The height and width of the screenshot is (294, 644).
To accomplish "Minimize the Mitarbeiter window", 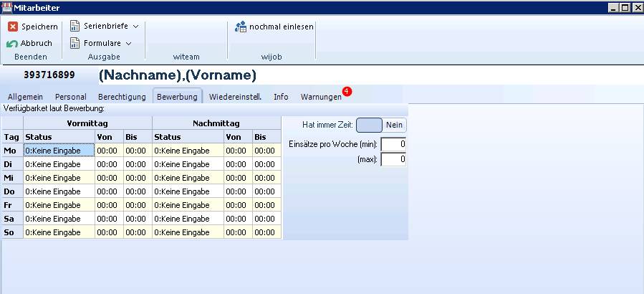I will (613, 7).
